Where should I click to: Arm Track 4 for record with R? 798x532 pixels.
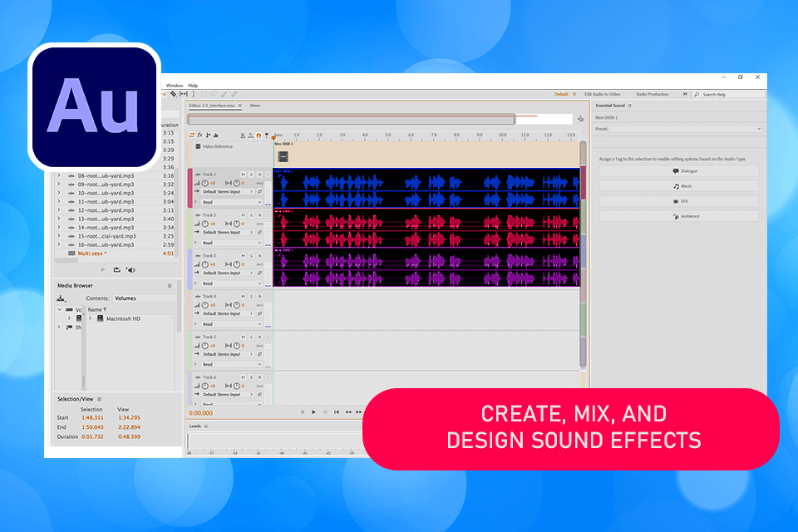(259, 296)
